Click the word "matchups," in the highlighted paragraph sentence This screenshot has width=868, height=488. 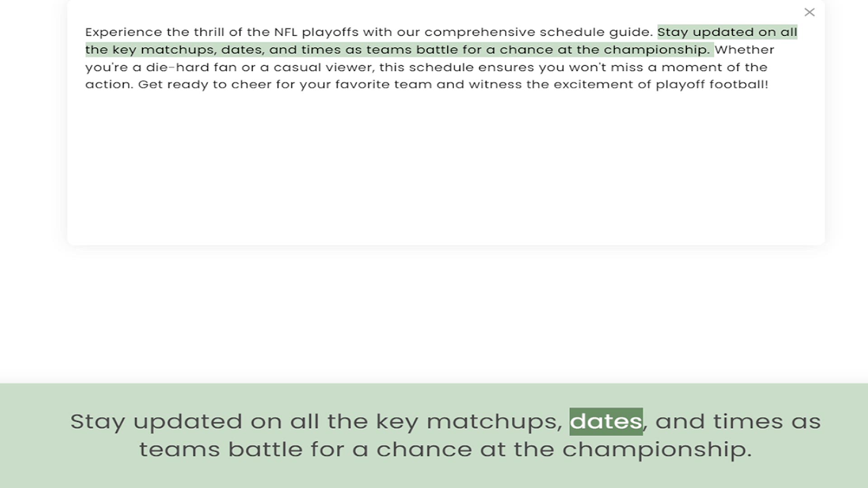178,50
